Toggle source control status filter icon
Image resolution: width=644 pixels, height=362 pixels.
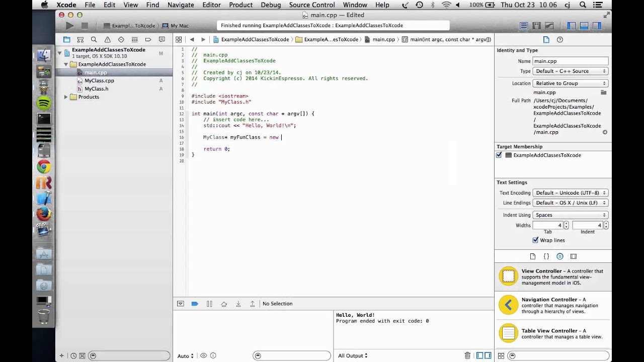[82, 355]
